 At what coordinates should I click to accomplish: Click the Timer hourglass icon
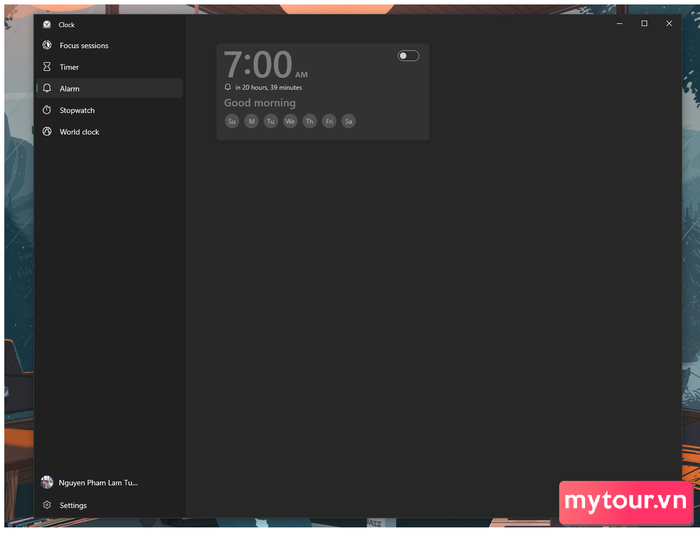47,67
